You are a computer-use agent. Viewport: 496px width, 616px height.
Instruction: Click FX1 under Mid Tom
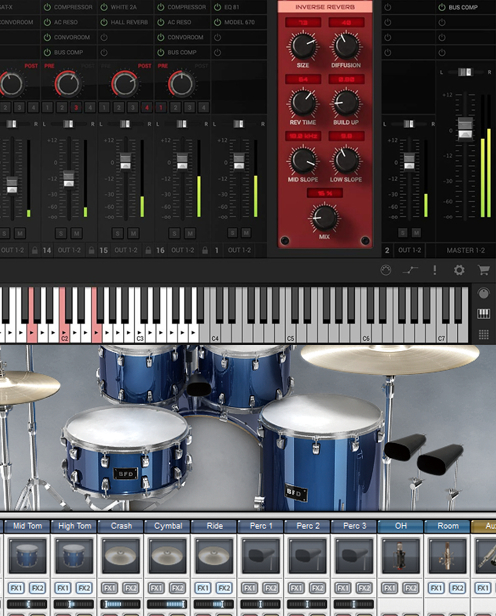[x=16, y=588]
